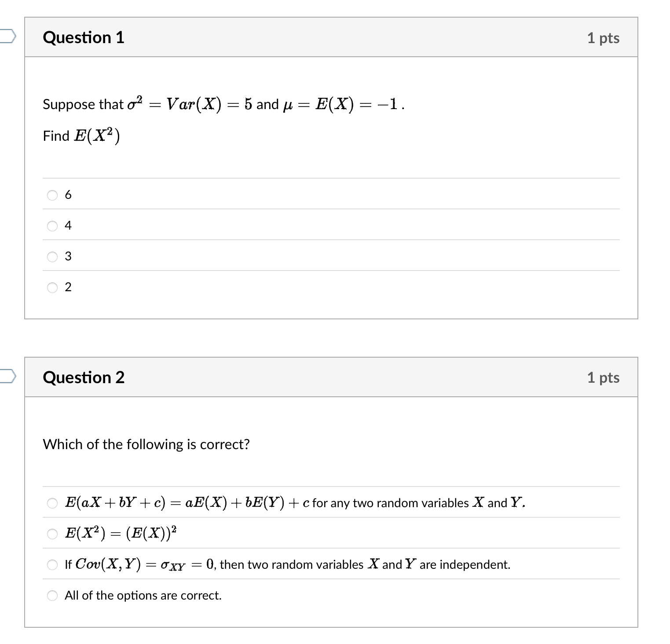Select answer option 4 in Question 1
The image size is (670, 644).
(x=52, y=225)
